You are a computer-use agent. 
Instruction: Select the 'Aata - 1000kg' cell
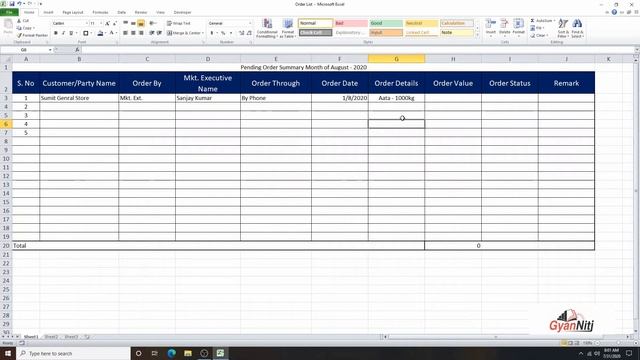(x=396, y=98)
